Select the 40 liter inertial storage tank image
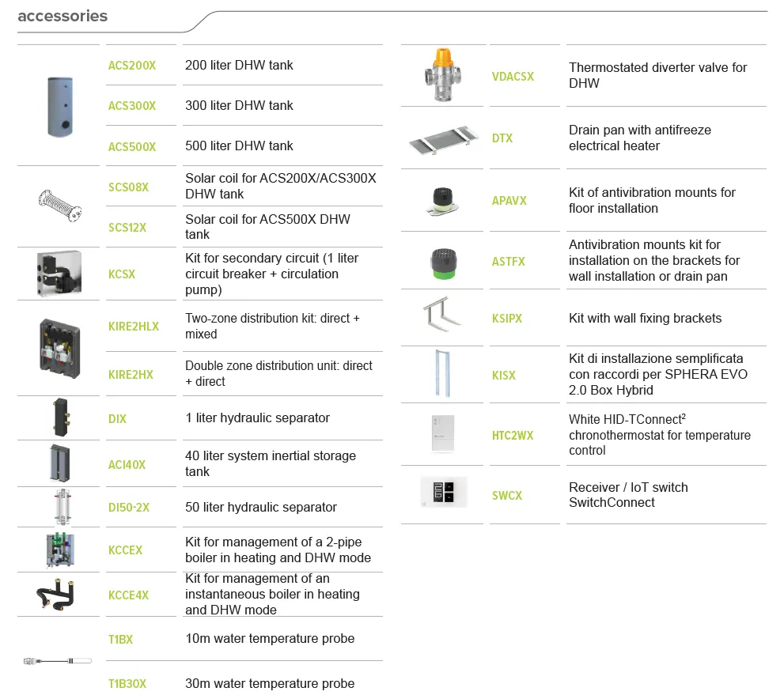The height and width of the screenshot is (699, 784). pos(60,463)
